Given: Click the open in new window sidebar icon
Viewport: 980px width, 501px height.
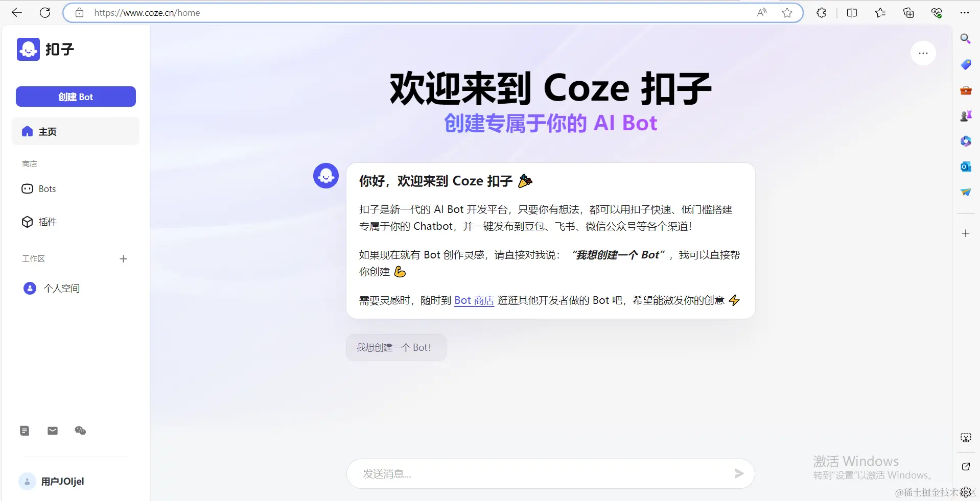Looking at the screenshot, I should (966, 466).
